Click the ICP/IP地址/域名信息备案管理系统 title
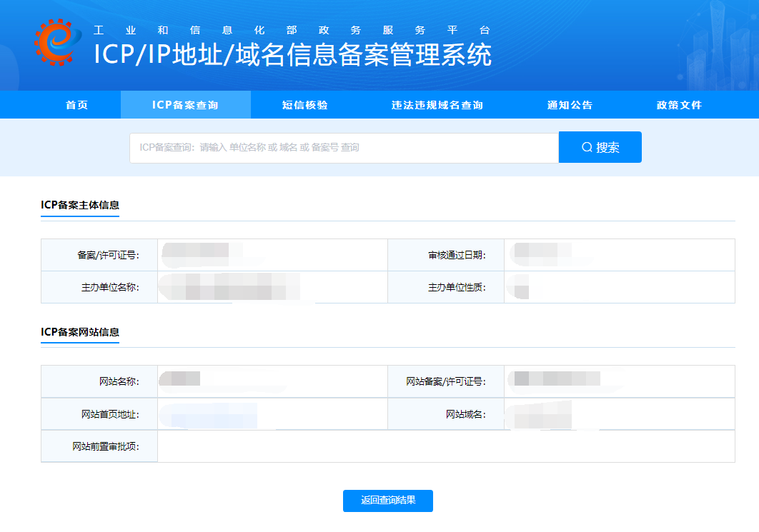This screenshot has width=759, height=532. tap(293, 54)
